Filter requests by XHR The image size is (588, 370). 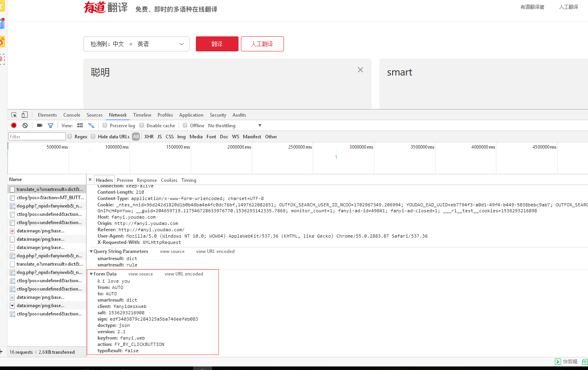click(x=149, y=137)
